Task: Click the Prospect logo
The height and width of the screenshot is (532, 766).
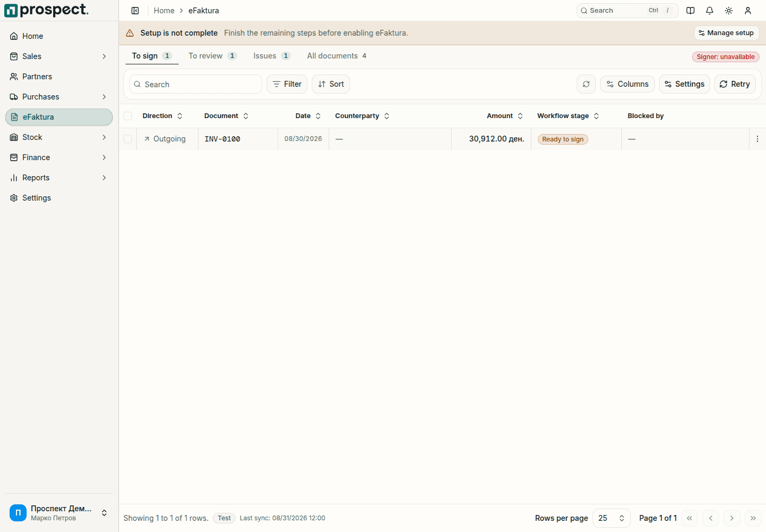Action: coord(47,11)
